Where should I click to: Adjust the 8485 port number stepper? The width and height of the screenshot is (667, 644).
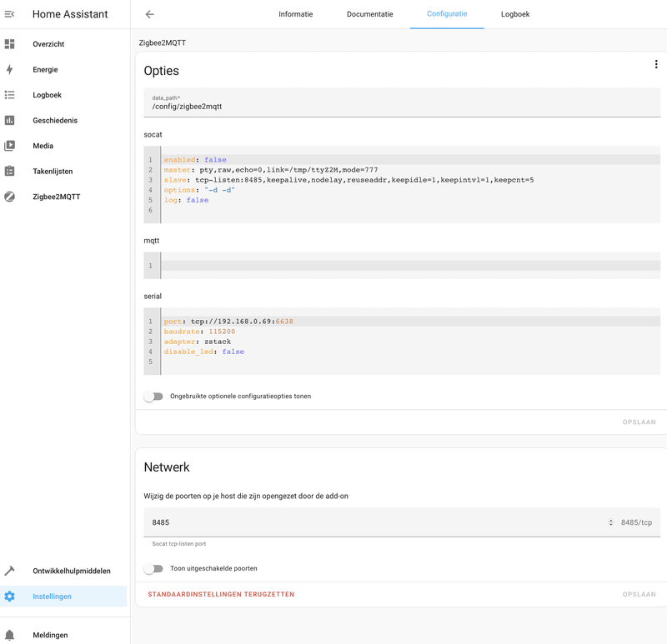[x=611, y=523]
